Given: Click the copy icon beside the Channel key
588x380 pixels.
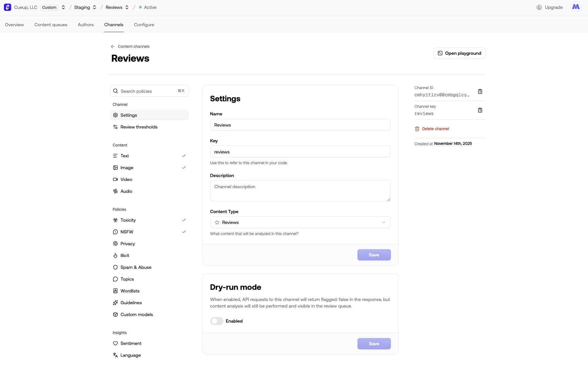Looking at the screenshot, I should click(x=480, y=110).
